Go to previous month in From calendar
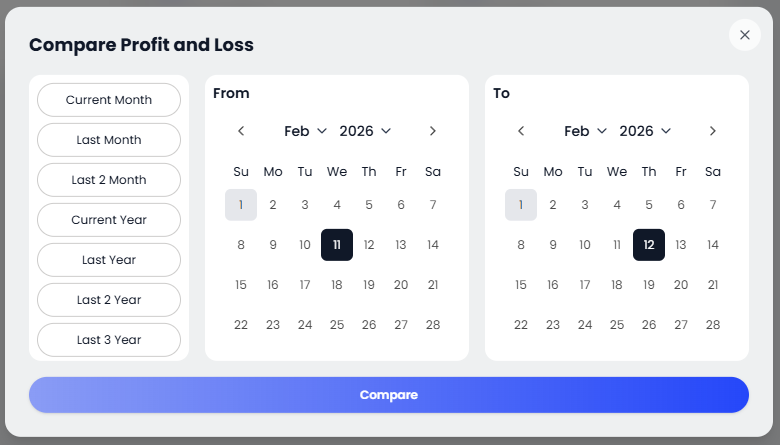The width and height of the screenshot is (780, 445). [241, 131]
